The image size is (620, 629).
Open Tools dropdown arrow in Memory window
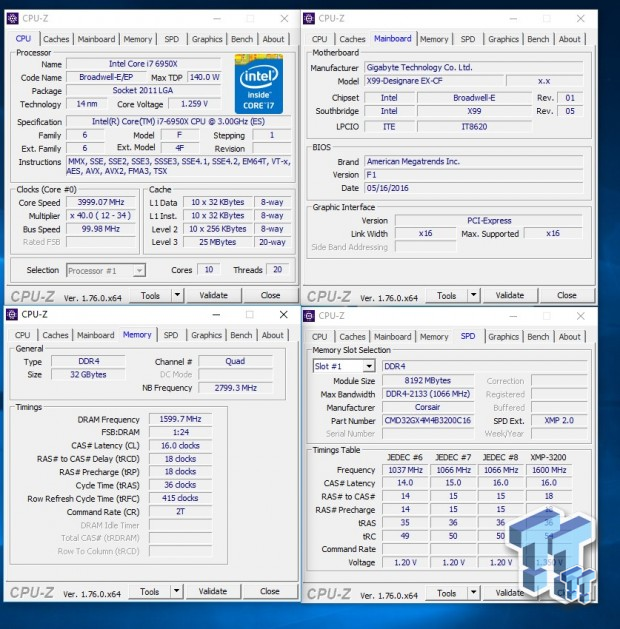click(x=176, y=591)
